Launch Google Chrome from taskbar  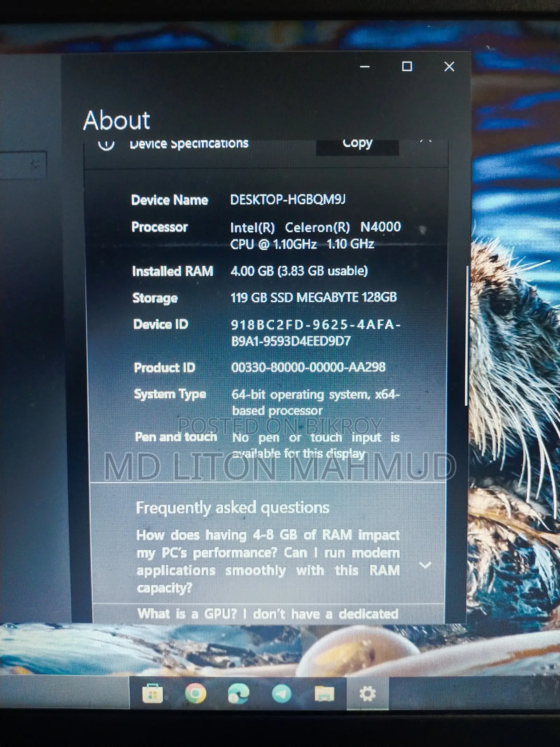coord(196,693)
